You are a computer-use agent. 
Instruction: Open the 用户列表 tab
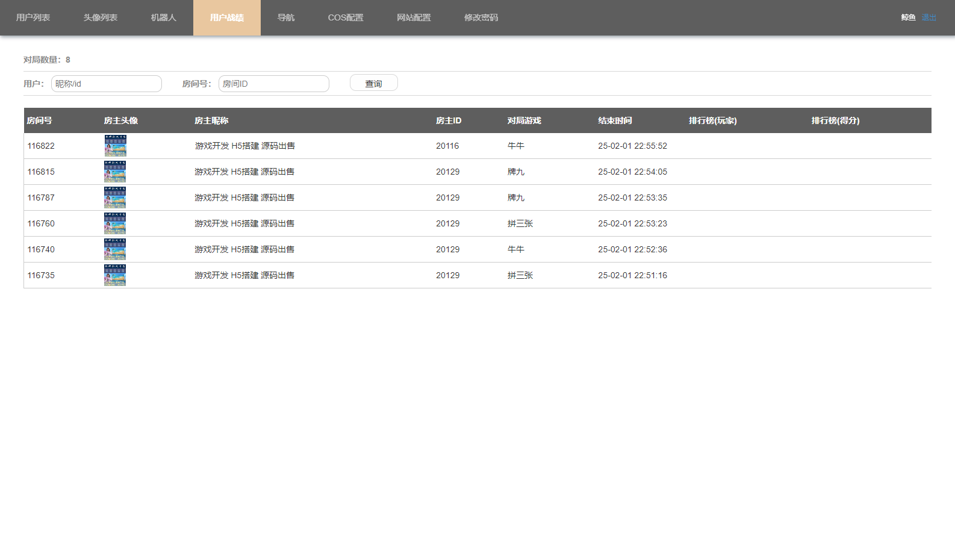click(33, 17)
